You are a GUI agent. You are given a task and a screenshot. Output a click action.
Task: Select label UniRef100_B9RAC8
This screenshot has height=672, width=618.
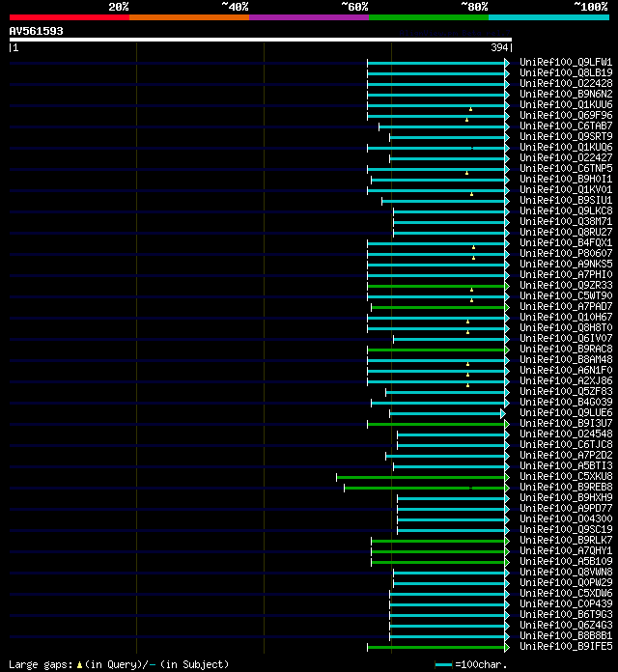point(566,350)
